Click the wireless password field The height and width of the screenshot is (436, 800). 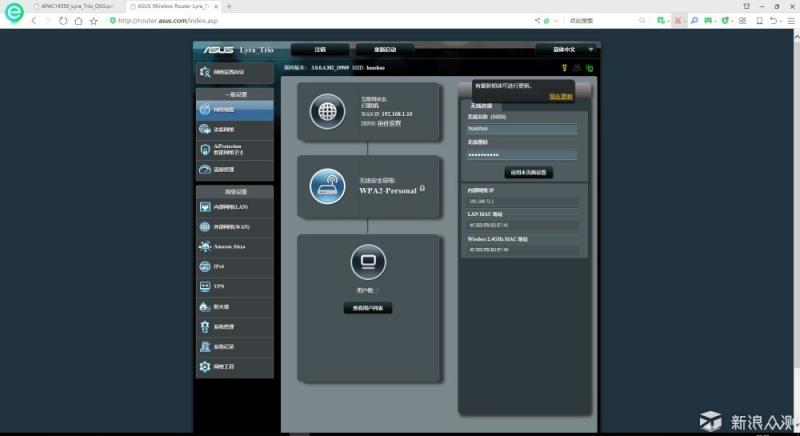pyautogui.click(x=521, y=155)
